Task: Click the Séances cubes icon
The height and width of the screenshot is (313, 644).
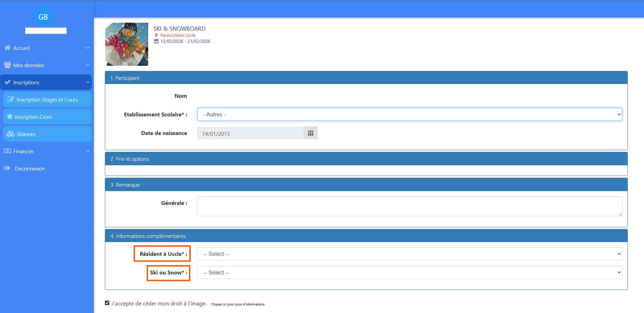Action: tap(11, 134)
